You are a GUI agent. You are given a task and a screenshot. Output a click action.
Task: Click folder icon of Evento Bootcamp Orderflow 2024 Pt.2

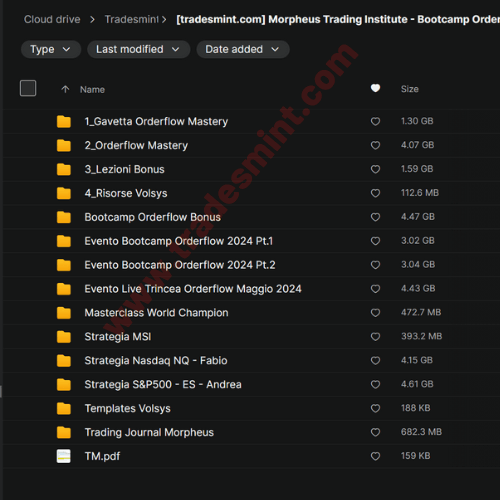64,265
